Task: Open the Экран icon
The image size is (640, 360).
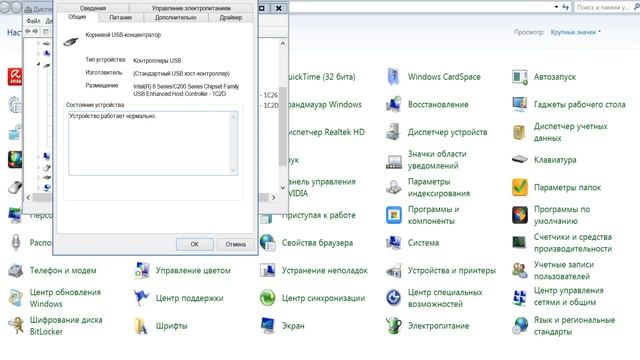Action: click(268, 326)
